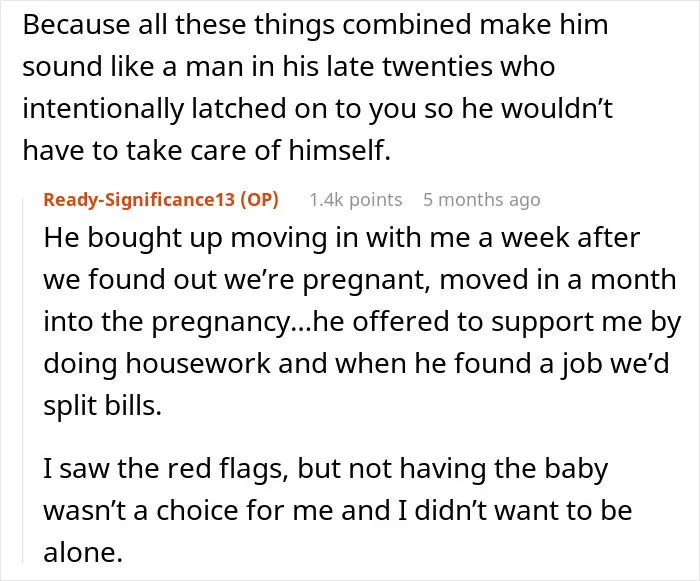Click the (OP) tag beside the username
The width and height of the screenshot is (700, 581).
coord(259,200)
